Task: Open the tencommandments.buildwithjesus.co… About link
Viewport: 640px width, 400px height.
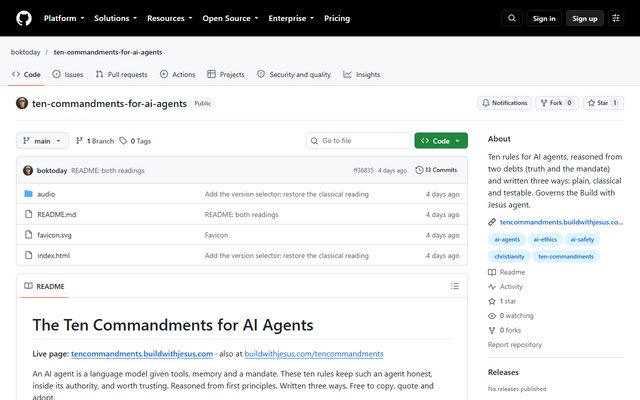Action: [x=561, y=222]
